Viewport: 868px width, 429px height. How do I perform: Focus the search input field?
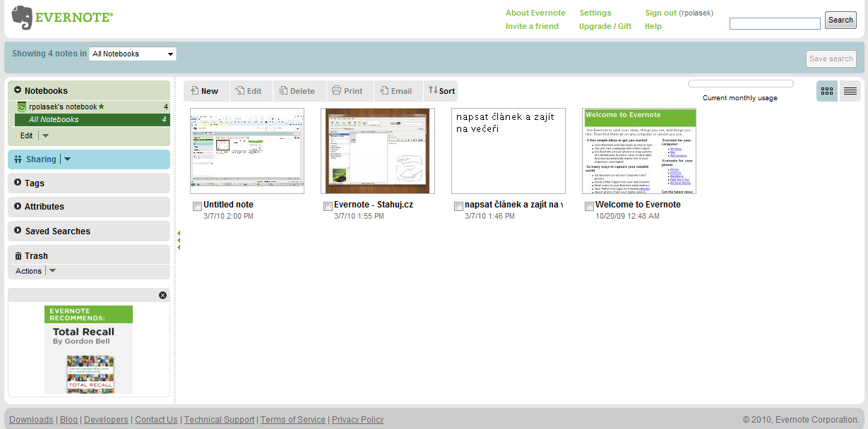point(774,24)
